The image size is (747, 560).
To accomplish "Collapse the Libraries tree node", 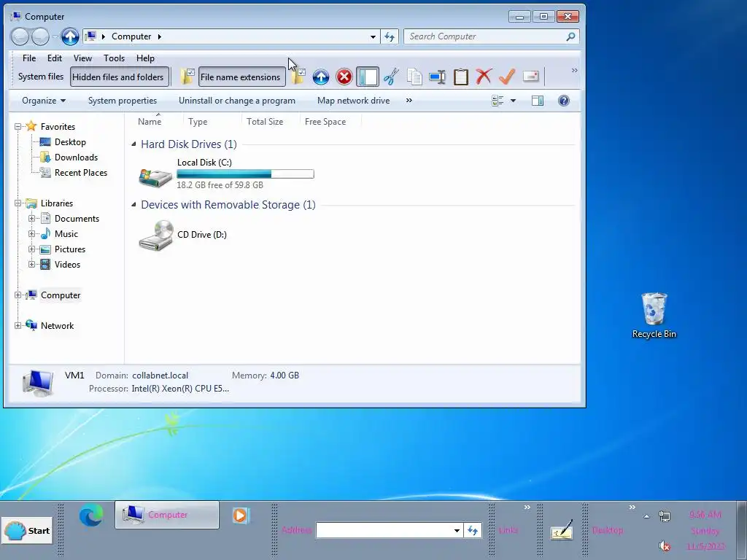I will [x=18, y=203].
